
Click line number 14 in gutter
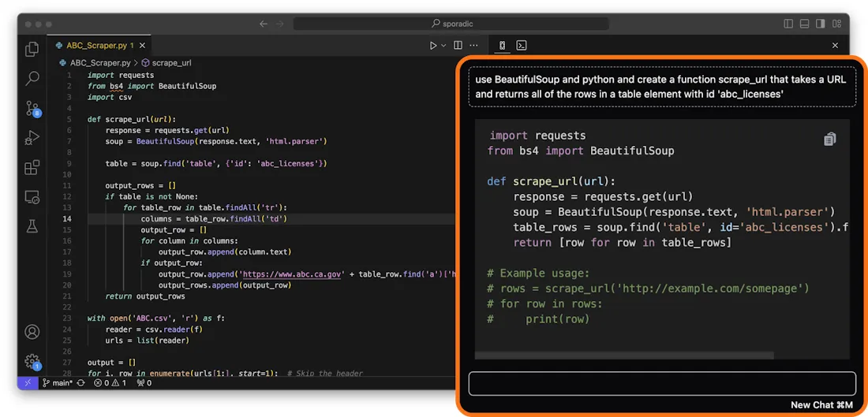point(66,218)
